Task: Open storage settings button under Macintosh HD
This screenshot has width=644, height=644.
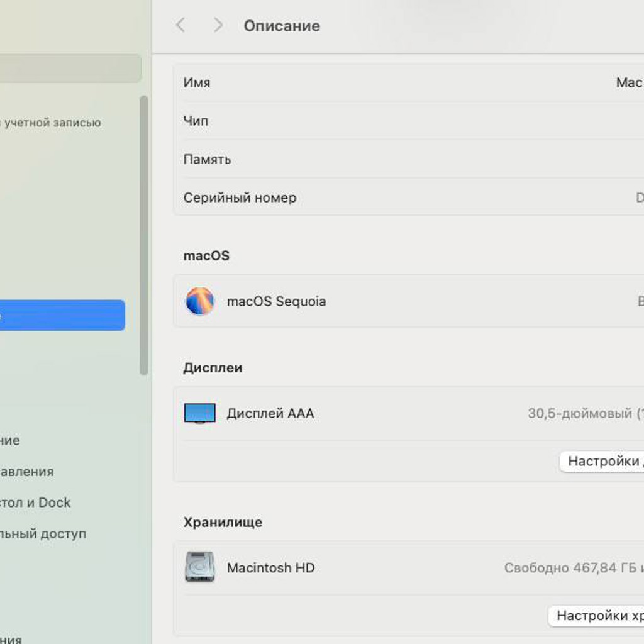Action: tap(596, 616)
